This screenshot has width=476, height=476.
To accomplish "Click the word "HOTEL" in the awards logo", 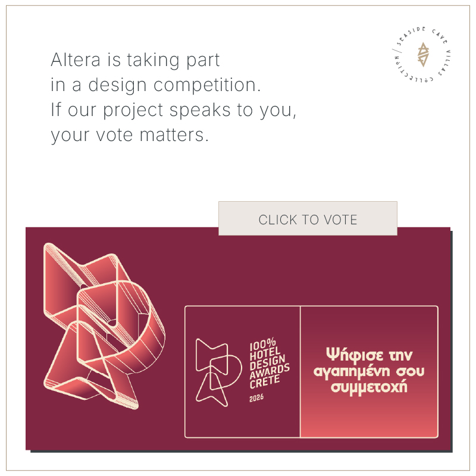I will [264, 353].
